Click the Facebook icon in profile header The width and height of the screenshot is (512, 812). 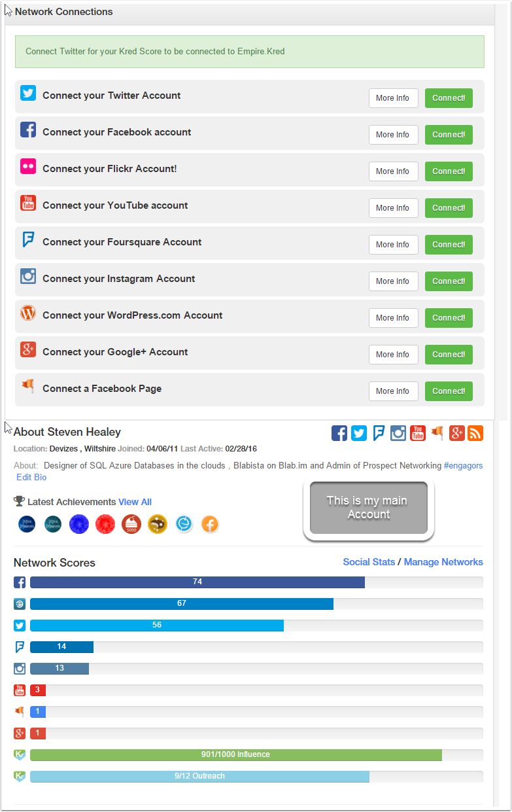click(339, 433)
